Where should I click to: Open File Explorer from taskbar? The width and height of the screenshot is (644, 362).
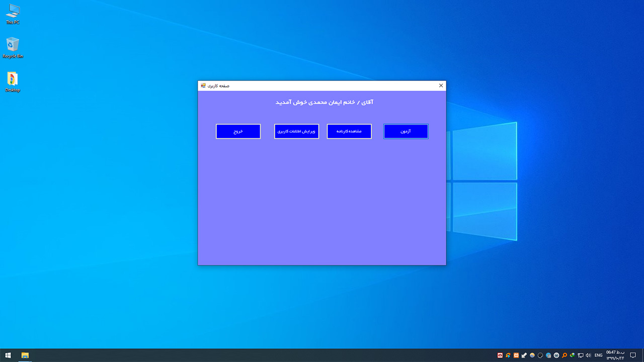[25, 355]
